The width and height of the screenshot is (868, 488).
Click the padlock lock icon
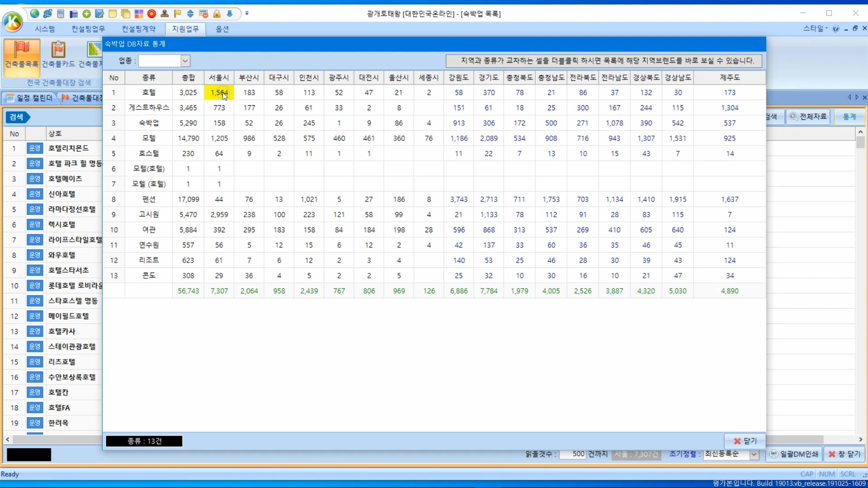click(x=217, y=14)
